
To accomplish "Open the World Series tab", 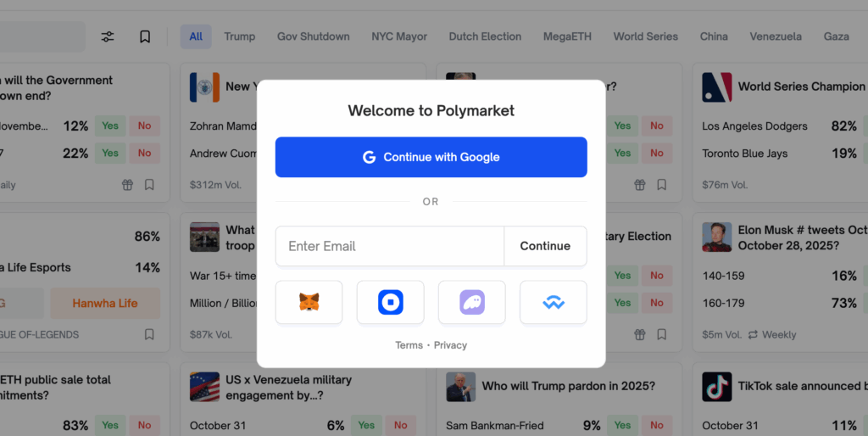I will [645, 36].
